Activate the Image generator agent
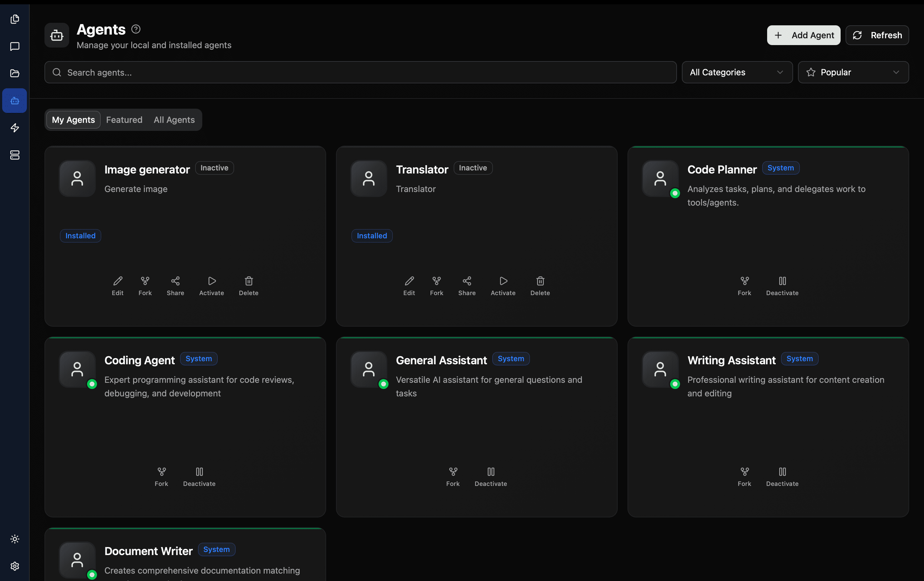924x581 pixels. click(x=212, y=285)
